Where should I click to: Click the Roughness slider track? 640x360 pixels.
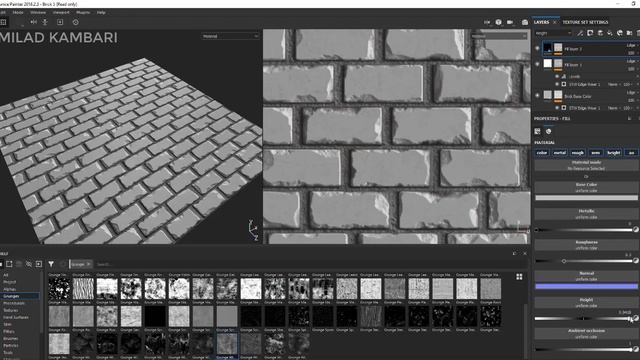point(584,261)
